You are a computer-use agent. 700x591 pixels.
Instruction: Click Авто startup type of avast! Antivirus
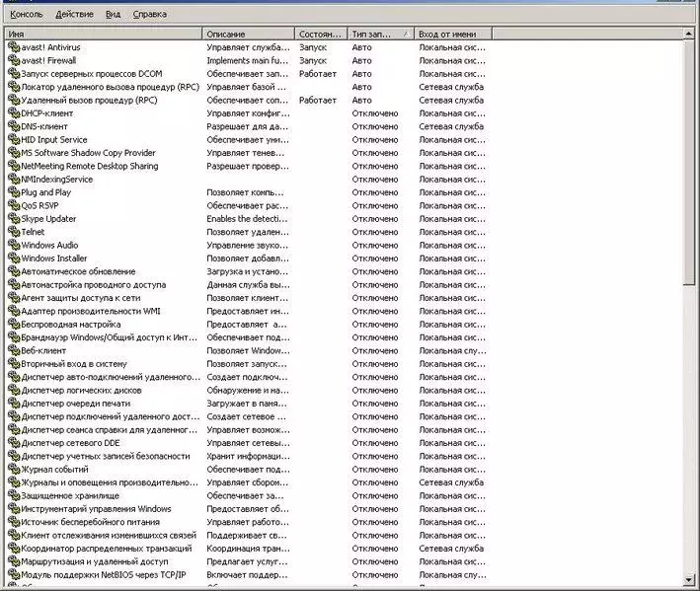tap(361, 47)
